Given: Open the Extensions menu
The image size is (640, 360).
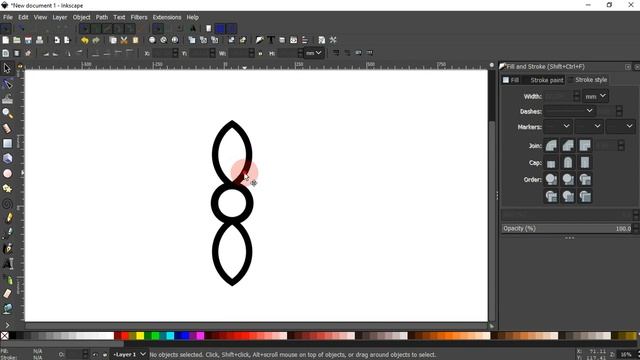Looking at the screenshot, I should tap(167, 17).
